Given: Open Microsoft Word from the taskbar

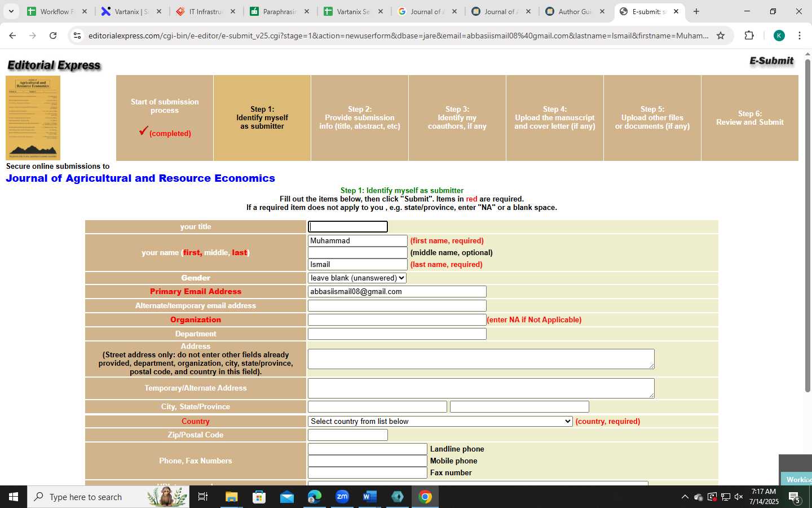Looking at the screenshot, I should tap(369, 497).
